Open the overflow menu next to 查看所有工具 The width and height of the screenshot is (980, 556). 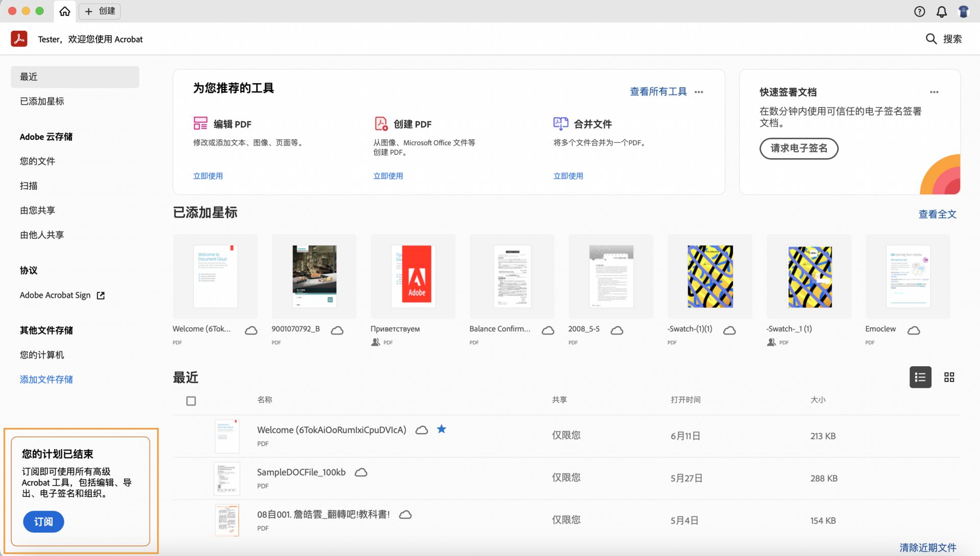(x=699, y=92)
